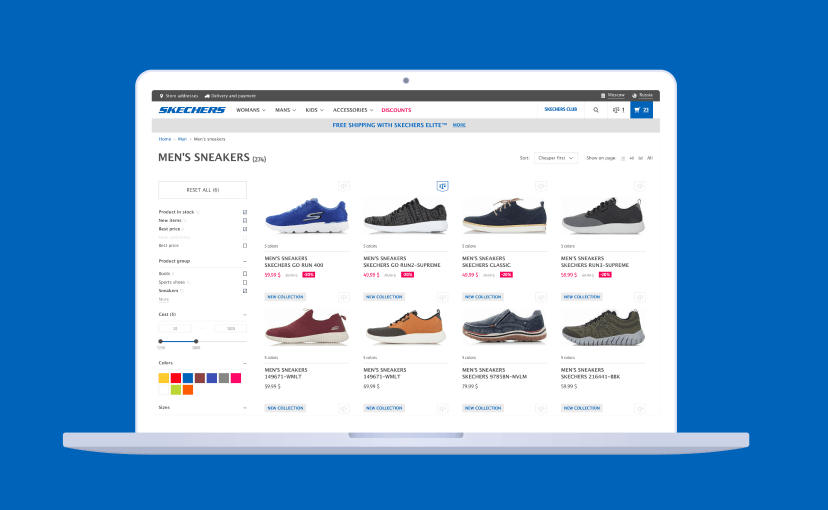The height and width of the screenshot is (510, 828).
Task: Go to Man breadcrumb
Action: pos(182,139)
